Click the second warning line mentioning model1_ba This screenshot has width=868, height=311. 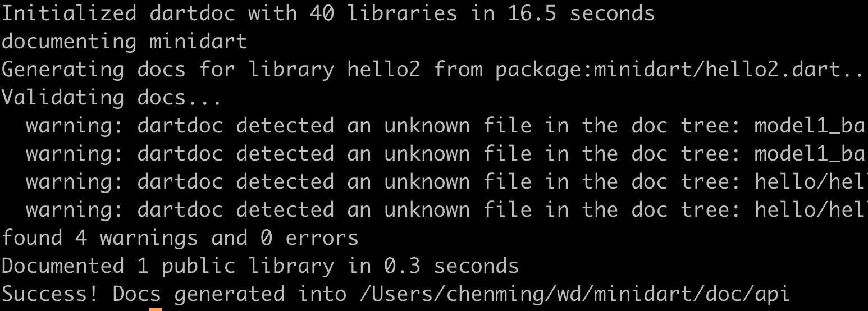[x=444, y=154]
